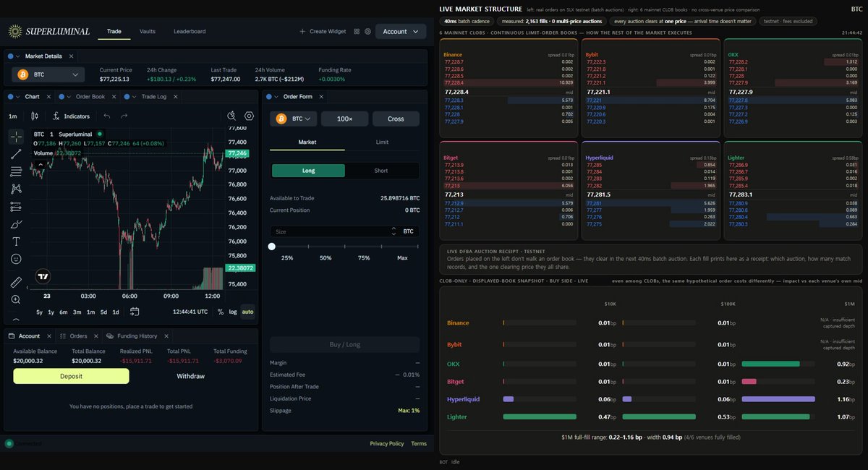
Task: Activate the chart zoom-in tool
Action: click(x=16, y=299)
